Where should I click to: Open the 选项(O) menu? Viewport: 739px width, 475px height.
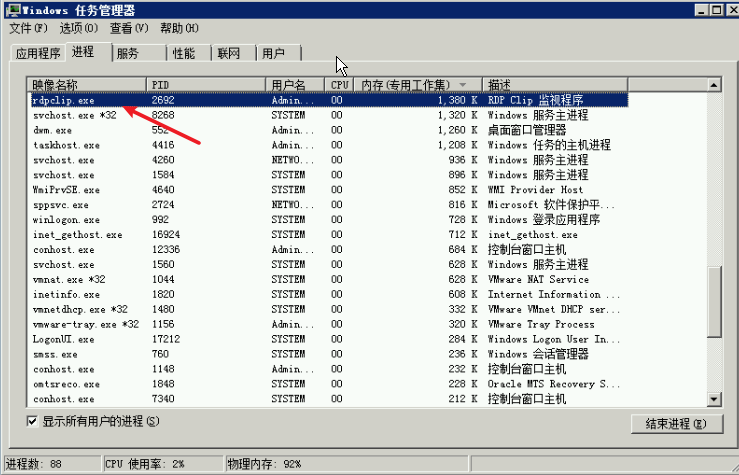(79, 28)
